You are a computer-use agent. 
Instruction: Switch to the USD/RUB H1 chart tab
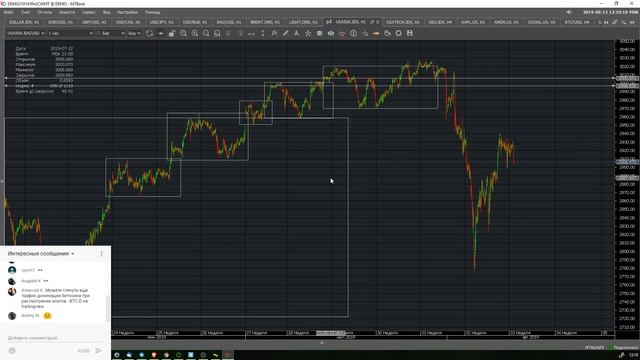tap(195, 22)
